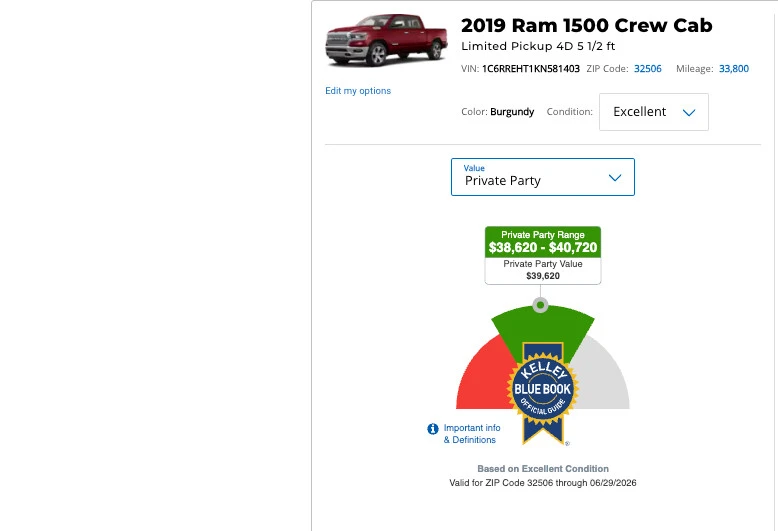Click the gray section of the price gauge

pos(603,377)
